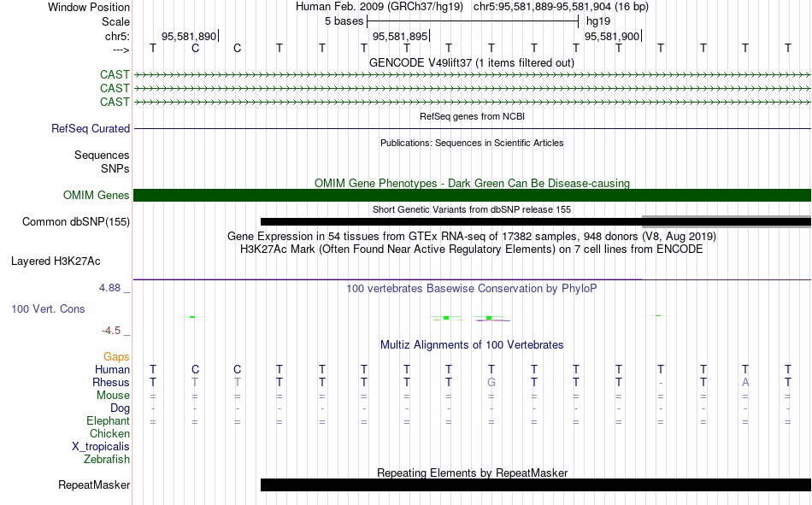This screenshot has height=505, width=812.
Task: Click the 95,581,895 ruler position
Action: click(x=400, y=36)
